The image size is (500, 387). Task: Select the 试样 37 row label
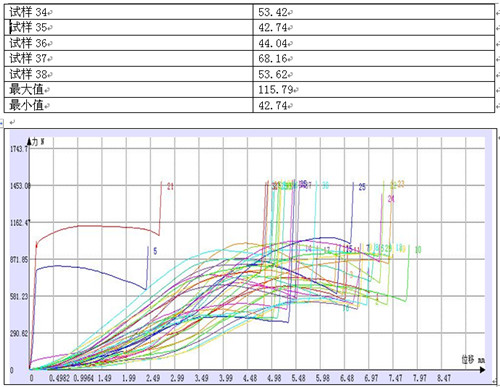[x=129, y=58]
